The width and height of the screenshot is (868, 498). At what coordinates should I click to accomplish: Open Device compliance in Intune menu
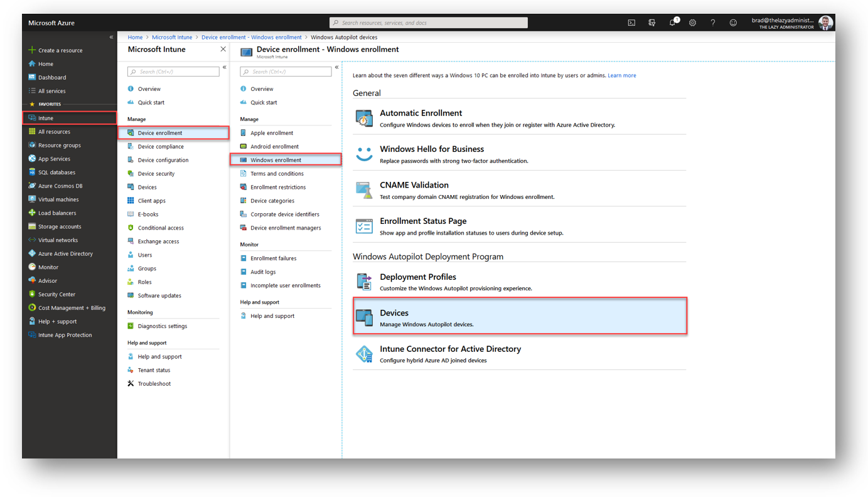point(161,146)
